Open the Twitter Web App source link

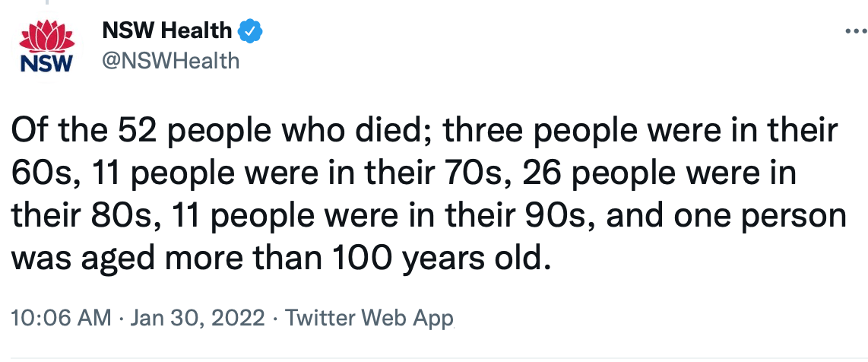point(369,319)
